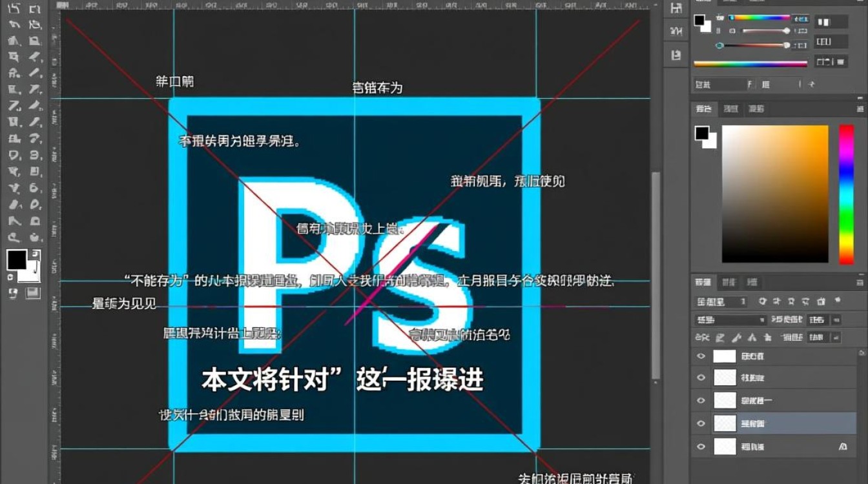Toggle visibility of the bottom locked layer
This screenshot has width=868, height=484.
tap(701, 446)
